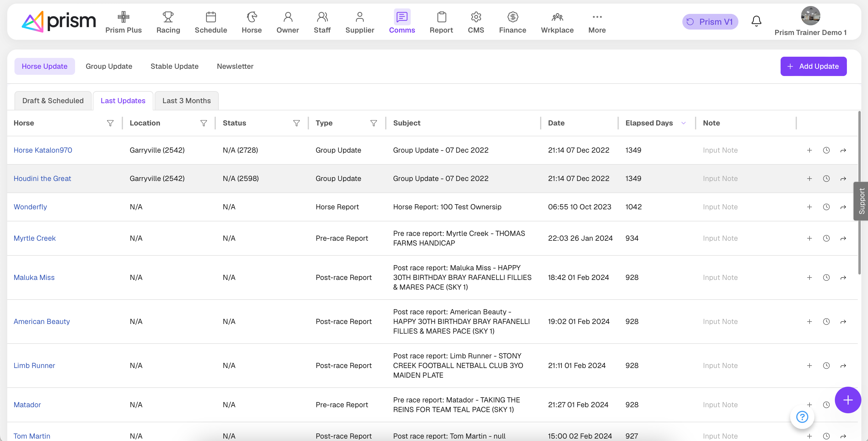
Task: Select subject 'Horse Report: 100 Test Ownersip'
Action: click(x=447, y=207)
